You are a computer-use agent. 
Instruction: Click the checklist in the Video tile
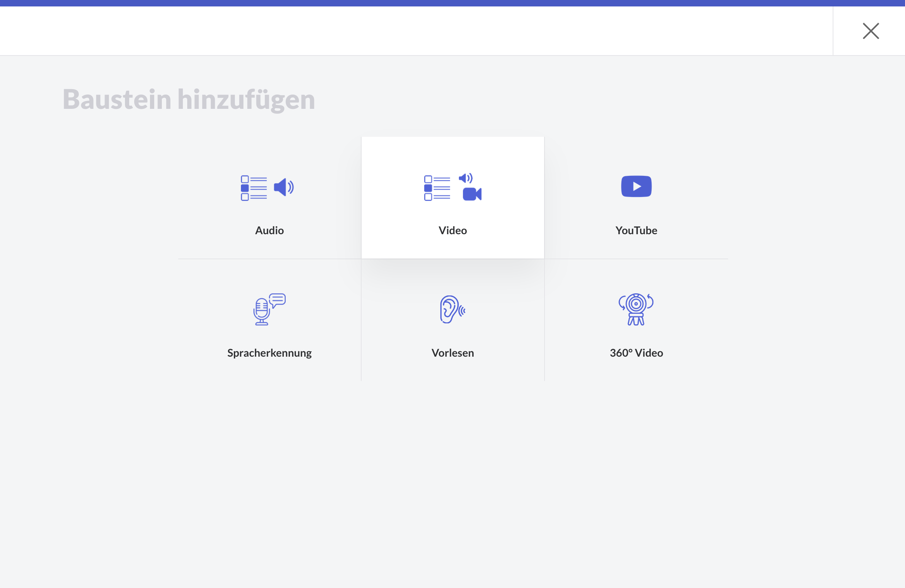click(x=437, y=188)
